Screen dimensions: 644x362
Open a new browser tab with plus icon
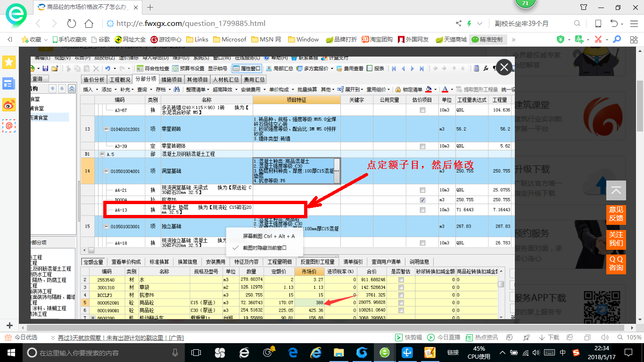coord(150,7)
